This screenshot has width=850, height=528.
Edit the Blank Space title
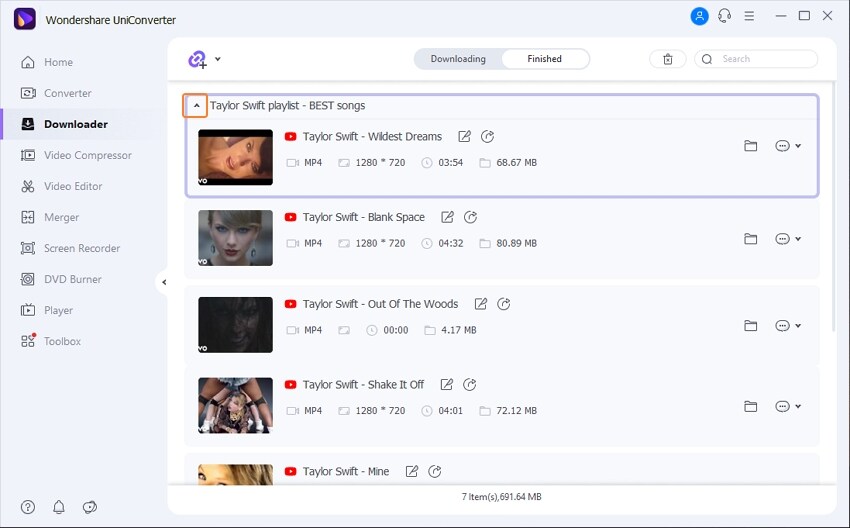(447, 217)
